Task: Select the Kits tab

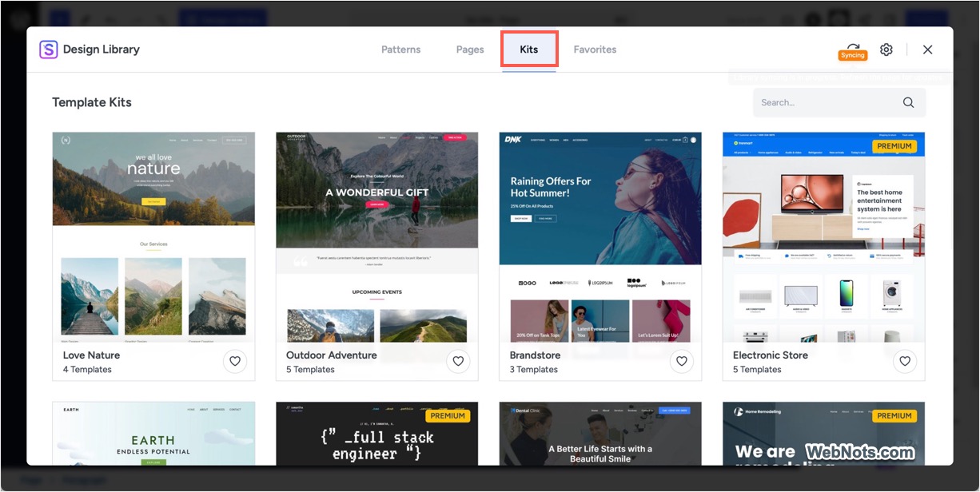Action: 529,50
